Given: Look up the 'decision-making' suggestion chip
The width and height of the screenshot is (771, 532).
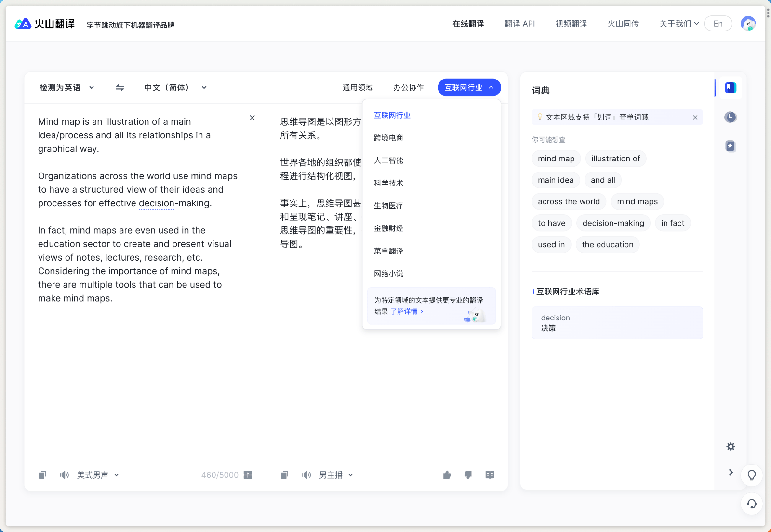Looking at the screenshot, I should click(613, 223).
